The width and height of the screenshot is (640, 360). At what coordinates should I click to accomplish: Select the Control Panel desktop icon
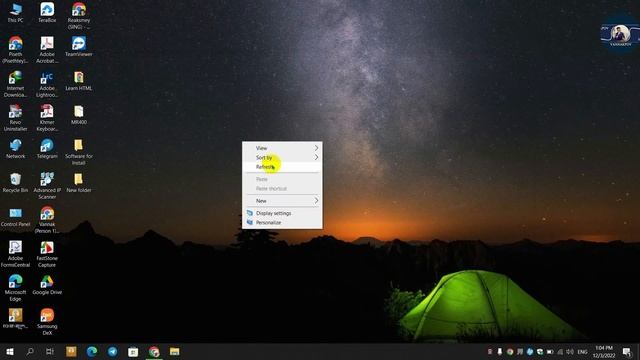(x=15, y=217)
